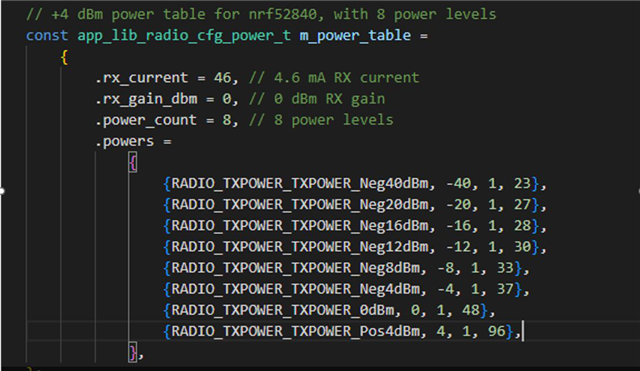This screenshot has height=371, width=640.
Task: Click the highlighted closing brace of powers array
Action: tap(133, 352)
